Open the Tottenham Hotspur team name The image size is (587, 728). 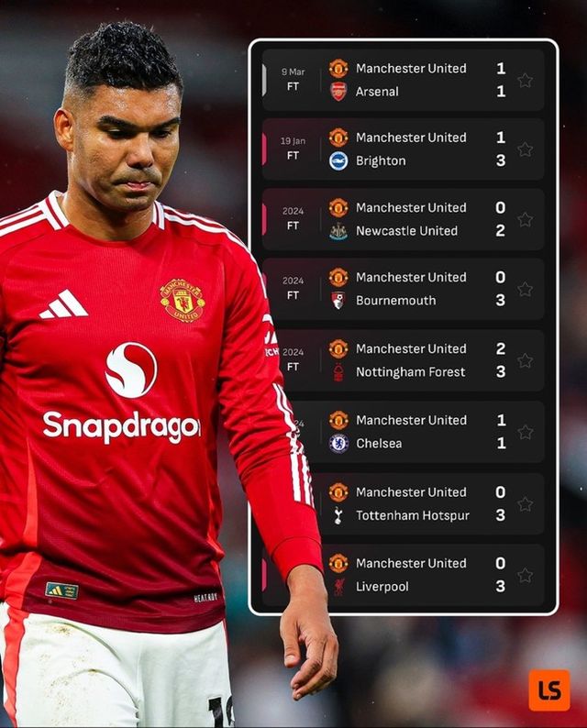(x=413, y=515)
